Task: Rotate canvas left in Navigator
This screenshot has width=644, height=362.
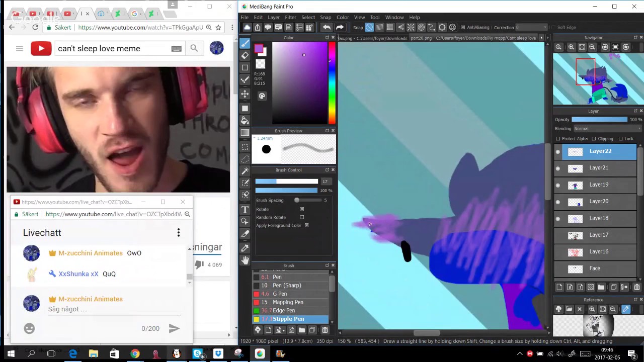Action: pyautogui.click(x=605, y=47)
